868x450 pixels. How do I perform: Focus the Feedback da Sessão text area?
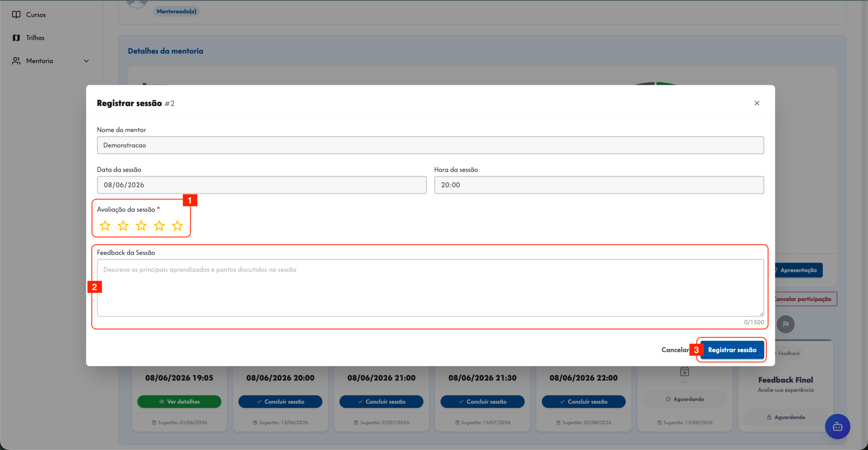[x=430, y=288]
